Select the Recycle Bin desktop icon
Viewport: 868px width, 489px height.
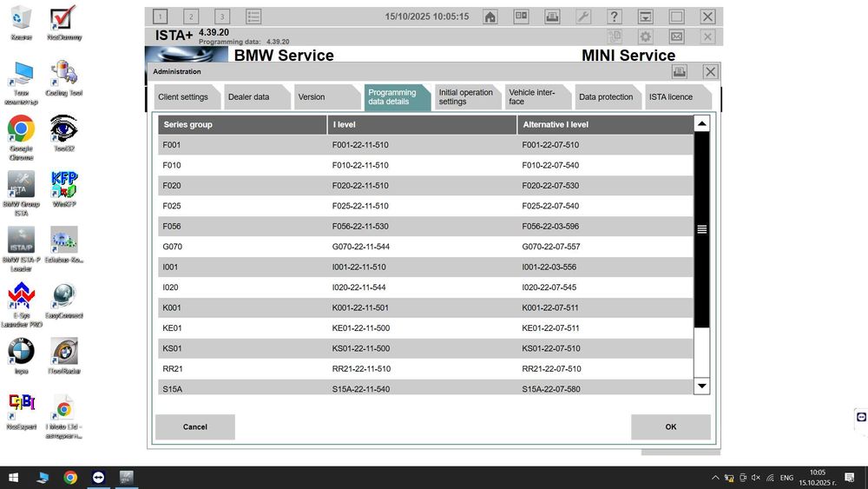pyautogui.click(x=21, y=23)
